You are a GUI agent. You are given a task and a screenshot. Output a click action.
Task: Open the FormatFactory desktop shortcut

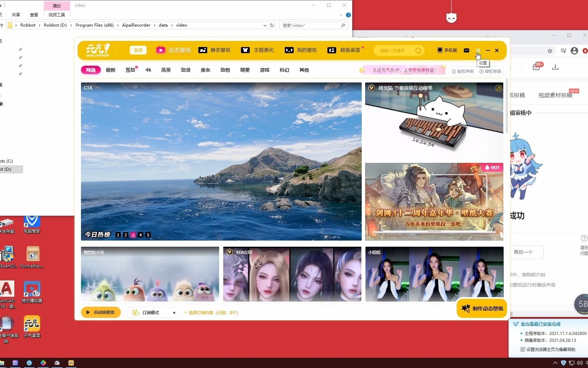coord(32,257)
